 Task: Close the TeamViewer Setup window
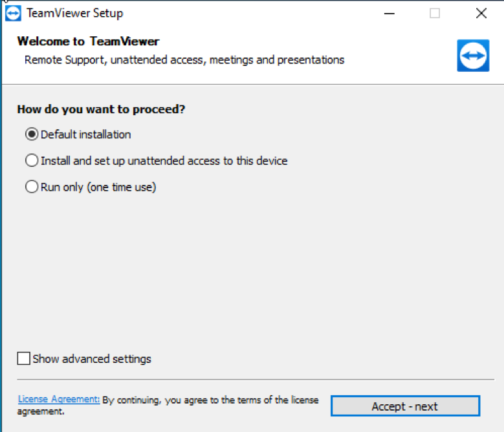481,14
